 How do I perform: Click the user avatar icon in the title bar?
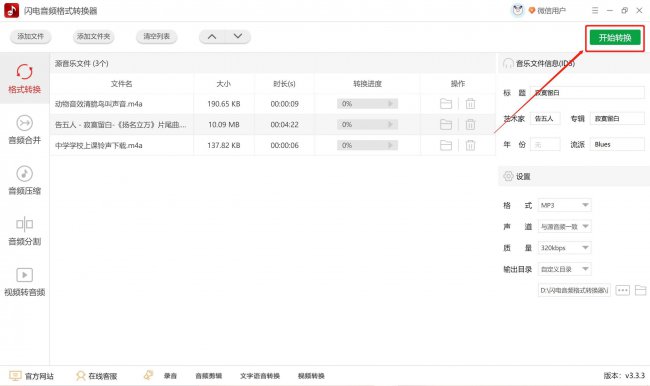point(517,10)
